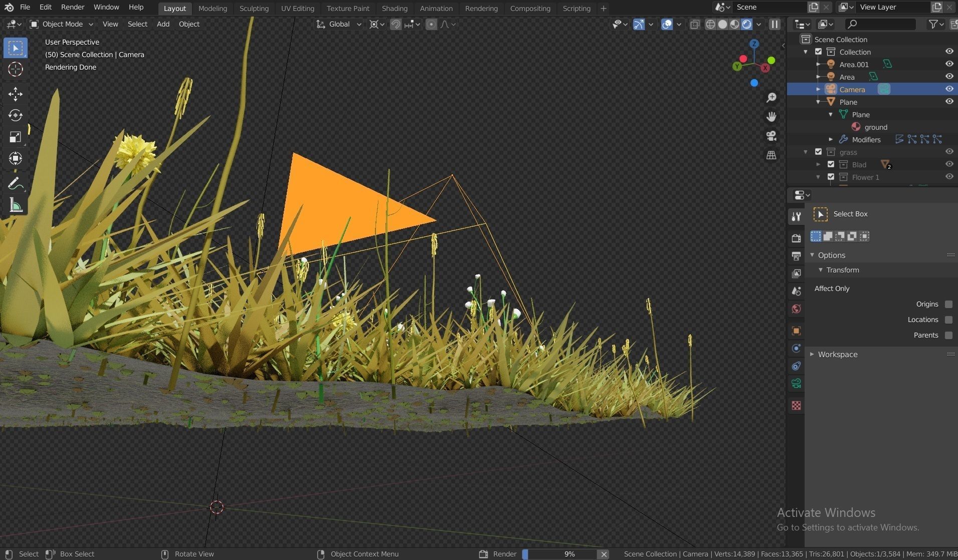
Task: Open the Global transform orientation dropdown
Action: point(339,24)
